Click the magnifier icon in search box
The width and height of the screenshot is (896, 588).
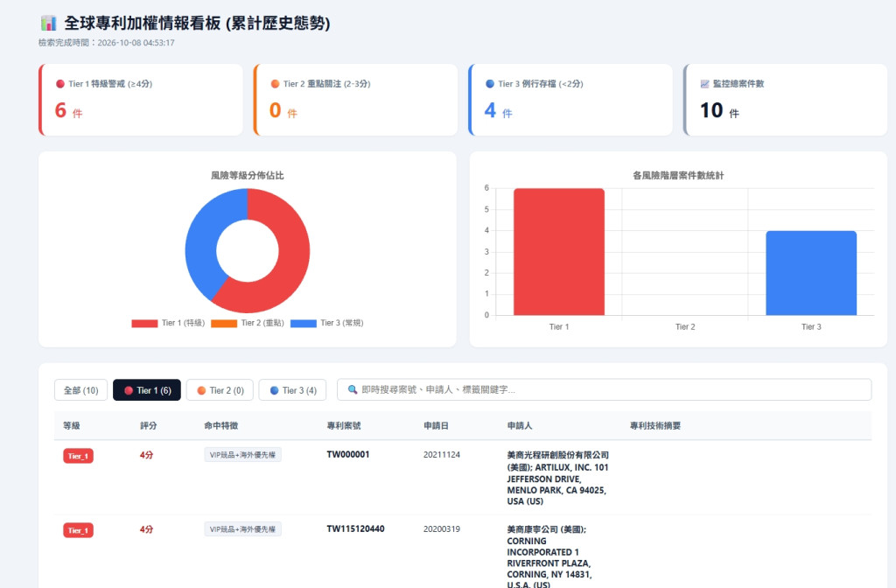(353, 389)
